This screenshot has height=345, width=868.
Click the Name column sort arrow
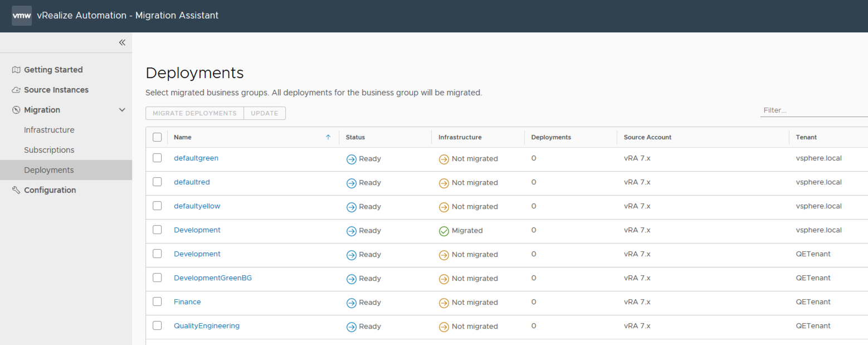328,137
